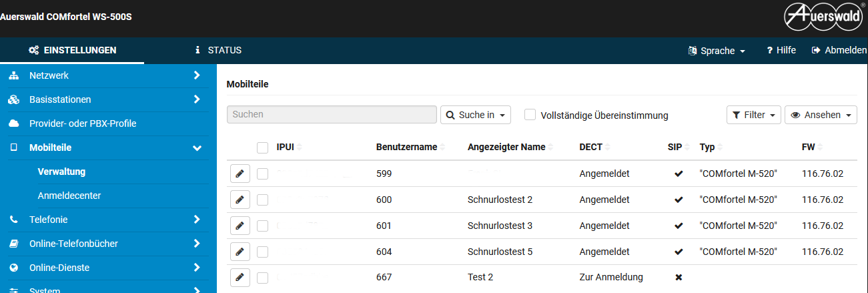Image resolution: width=868 pixels, height=293 pixels.
Task: Open the Einstellungen tab
Action: (x=72, y=50)
